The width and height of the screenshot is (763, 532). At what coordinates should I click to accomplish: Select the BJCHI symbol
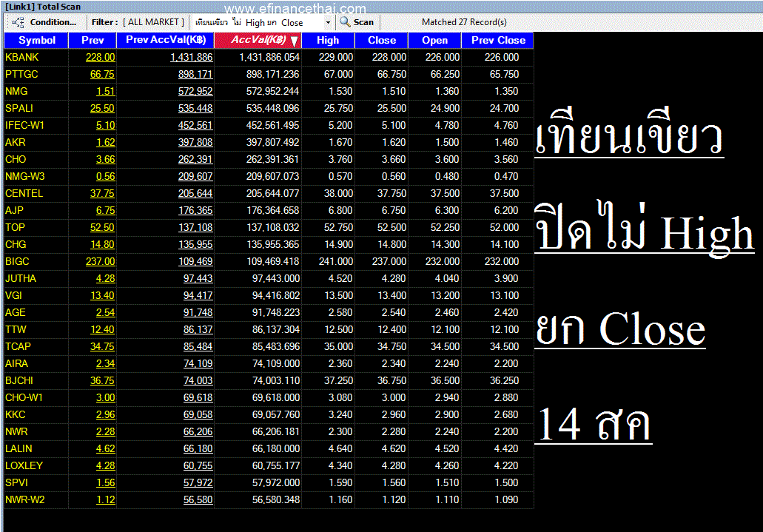click(19, 381)
